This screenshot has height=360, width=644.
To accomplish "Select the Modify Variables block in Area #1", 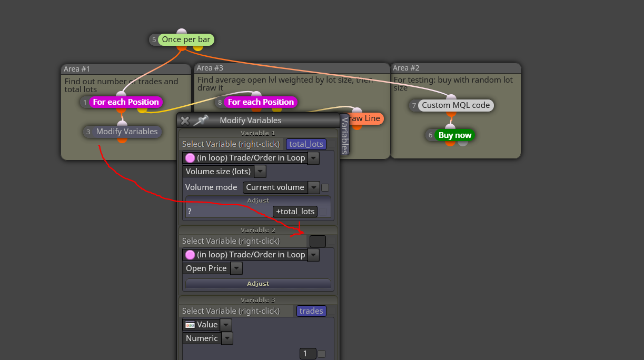I will pos(127,132).
